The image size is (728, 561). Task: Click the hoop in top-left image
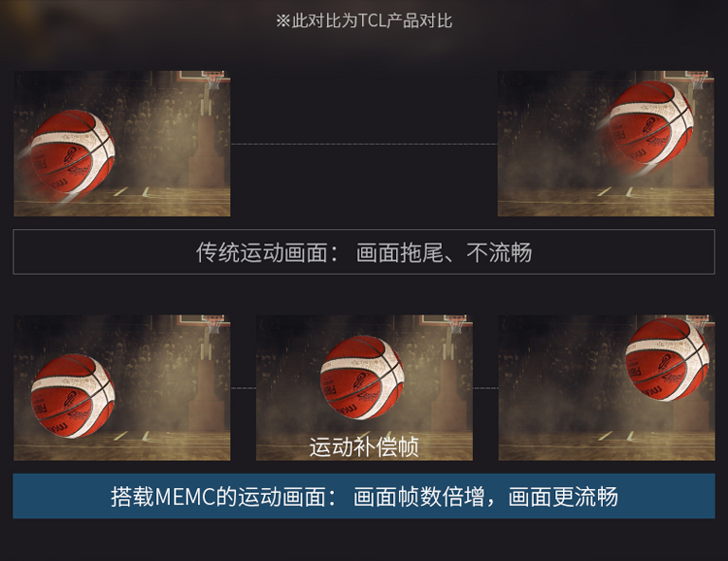215,80
